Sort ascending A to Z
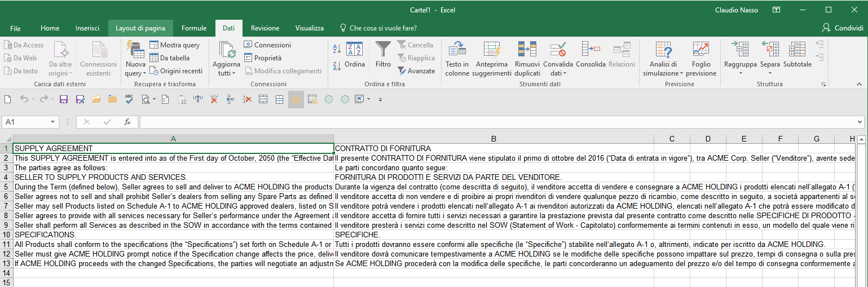868x287 pixels. click(x=337, y=49)
